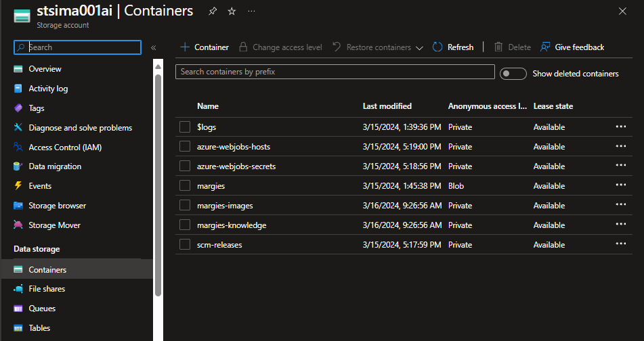This screenshot has width=644, height=341.
Task: Select the margies-knowledge container checkbox
Action: 185,225
